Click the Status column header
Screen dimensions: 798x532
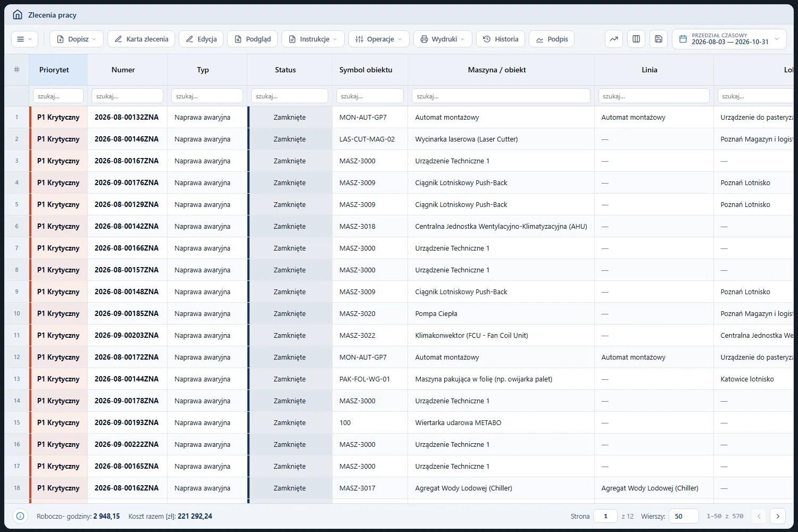(290, 70)
